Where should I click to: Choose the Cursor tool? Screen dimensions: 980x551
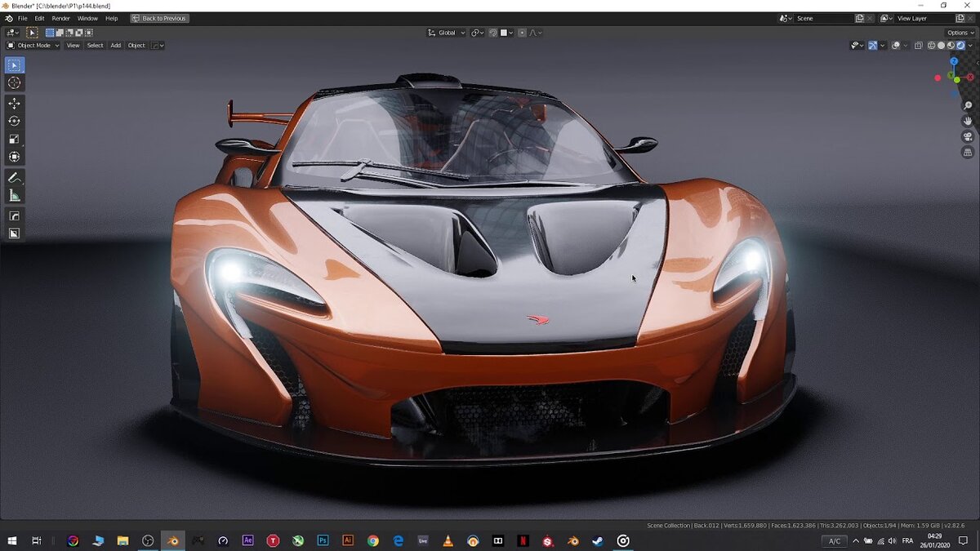[x=14, y=82]
